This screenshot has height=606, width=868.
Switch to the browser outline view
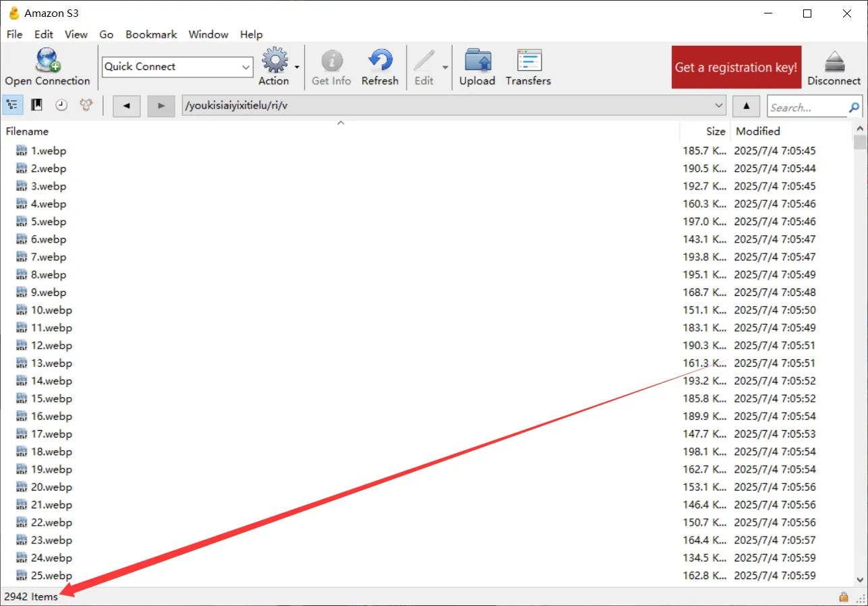(13, 105)
